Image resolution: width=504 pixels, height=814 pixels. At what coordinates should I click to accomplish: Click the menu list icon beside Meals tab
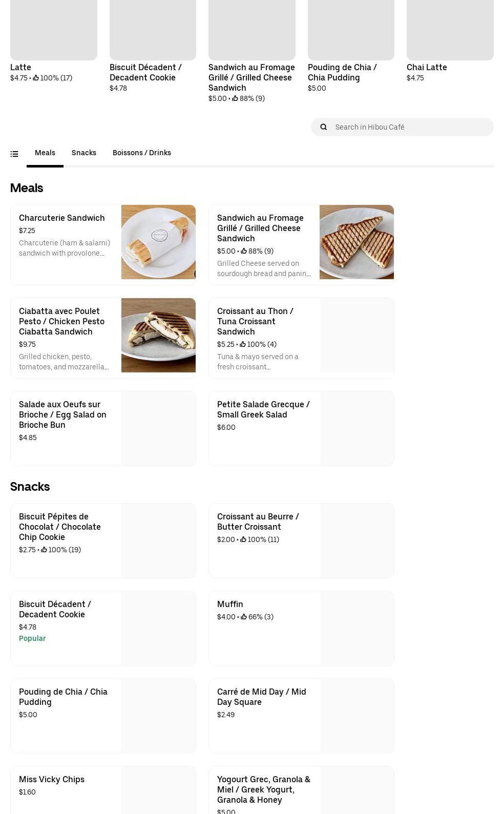coord(14,154)
